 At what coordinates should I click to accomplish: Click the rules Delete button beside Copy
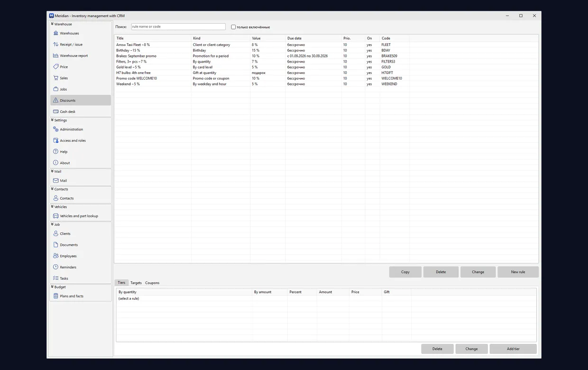coord(441,272)
